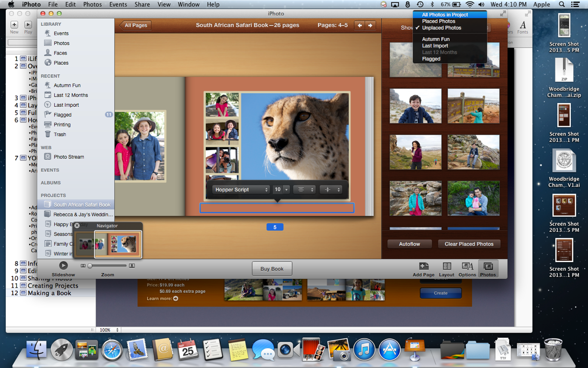
Task: Open Rebecca & Jay's Wedding project
Action: coord(83,215)
